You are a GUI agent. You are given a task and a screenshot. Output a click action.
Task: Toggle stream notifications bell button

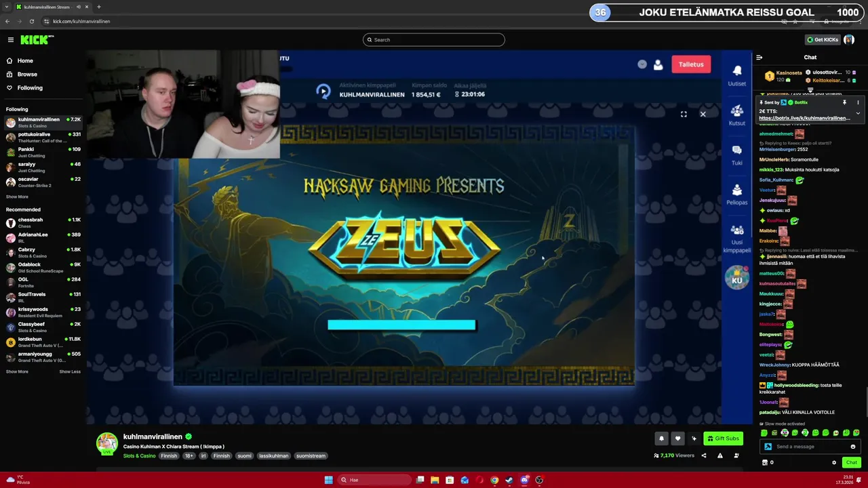661,439
